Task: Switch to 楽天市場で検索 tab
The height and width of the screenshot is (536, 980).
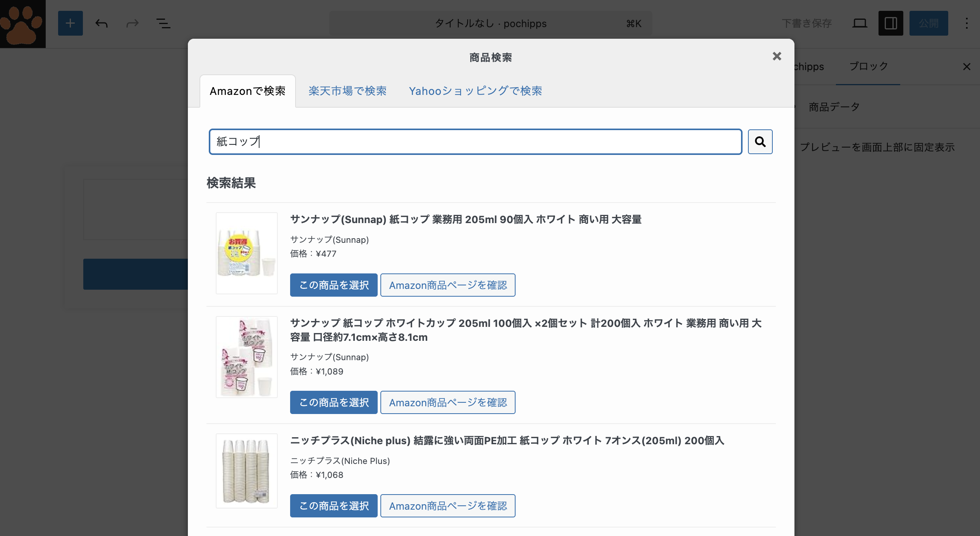Action: [347, 91]
